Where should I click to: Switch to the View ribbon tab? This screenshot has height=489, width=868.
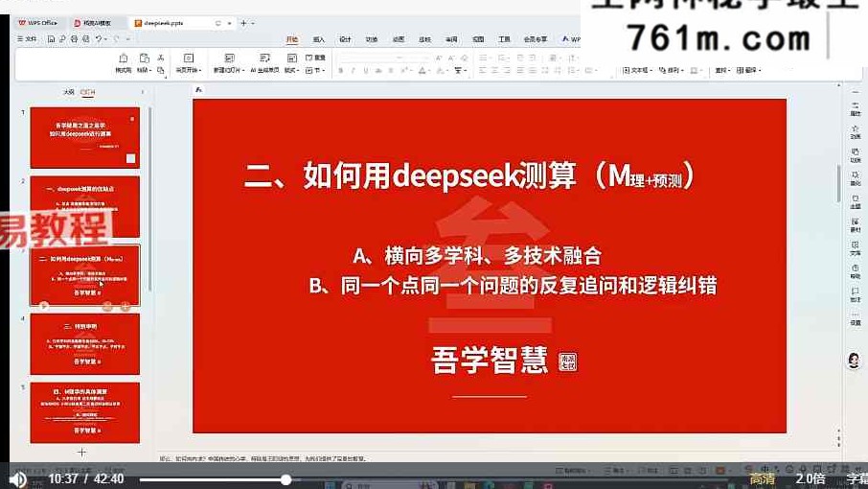coord(478,39)
